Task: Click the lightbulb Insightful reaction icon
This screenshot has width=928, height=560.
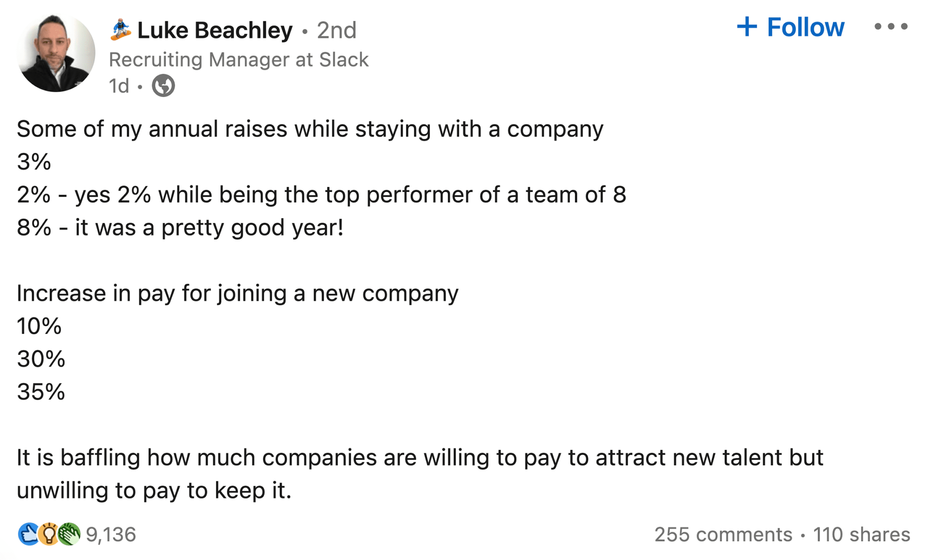Action: [x=48, y=534]
